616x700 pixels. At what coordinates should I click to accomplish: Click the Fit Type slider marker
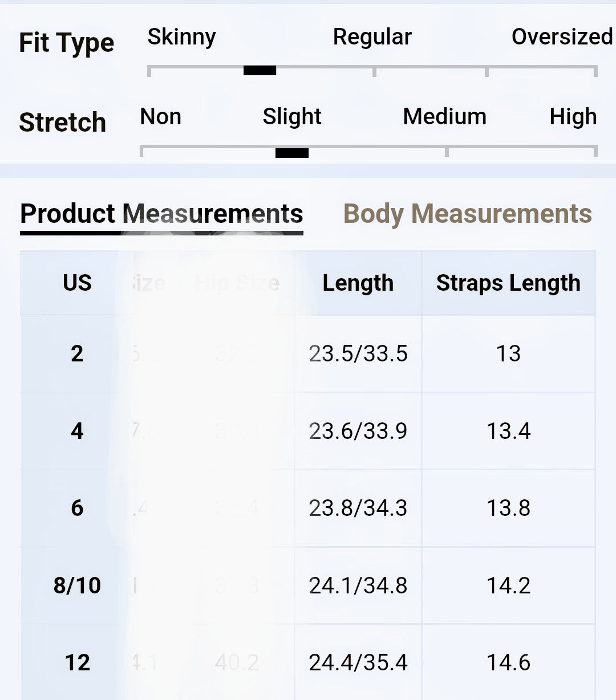[x=260, y=71]
